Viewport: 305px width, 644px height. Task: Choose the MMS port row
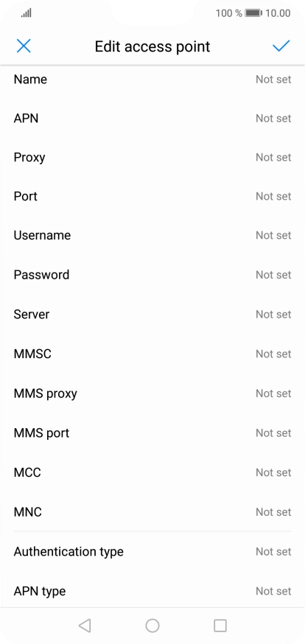[x=152, y=433]
